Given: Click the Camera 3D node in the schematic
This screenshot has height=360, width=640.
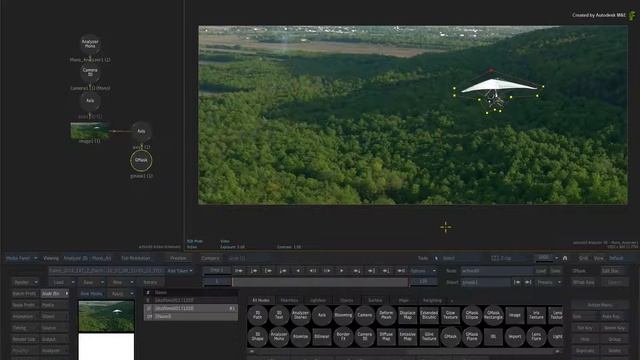Looking at the screenshot, I should pyautogui.click(x=90, y=72).
